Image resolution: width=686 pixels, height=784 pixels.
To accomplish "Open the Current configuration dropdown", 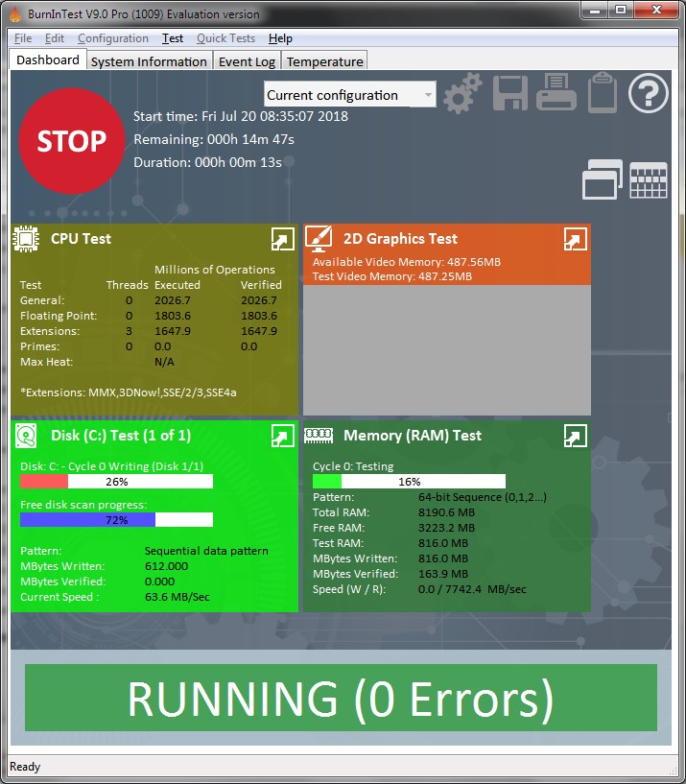I will coord(349,94).
